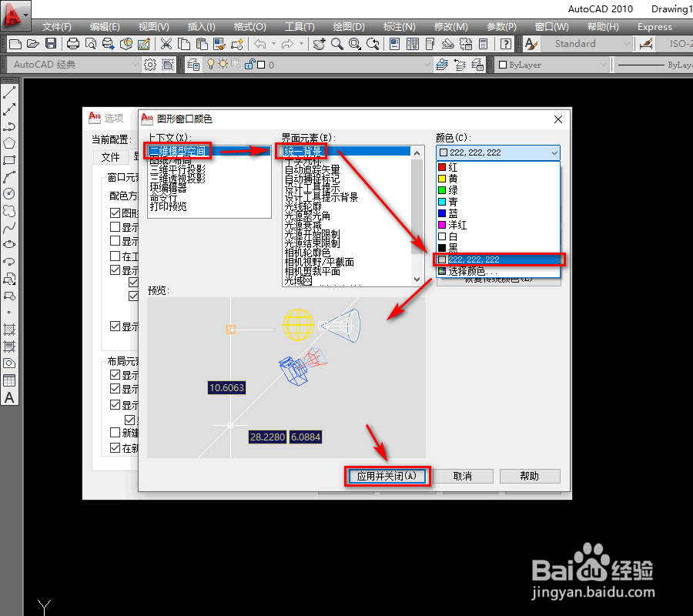
Task: Expand the Undo history dropdown arrow
Action: click(x=273, y=44)
